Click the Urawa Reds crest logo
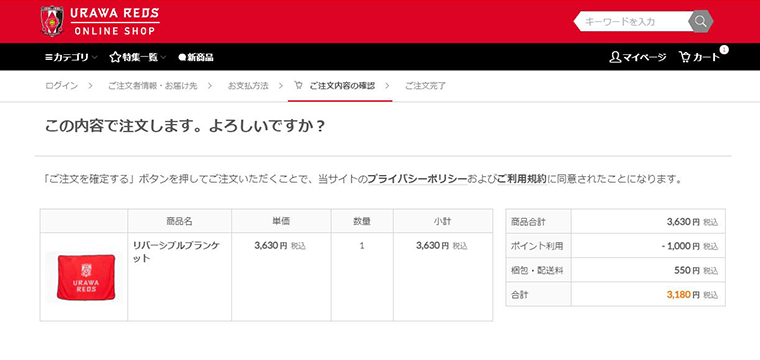 pos(52,21)
